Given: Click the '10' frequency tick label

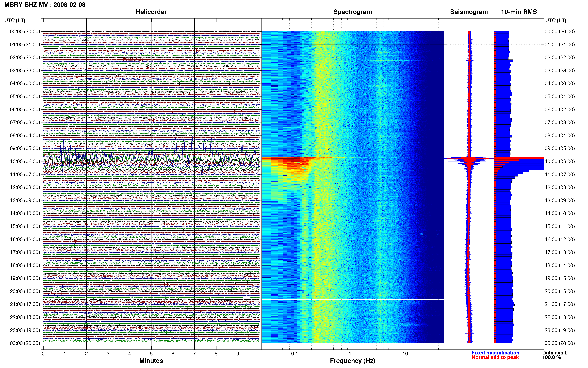Looking at the screenshot, I should click(x=405, y=354).
